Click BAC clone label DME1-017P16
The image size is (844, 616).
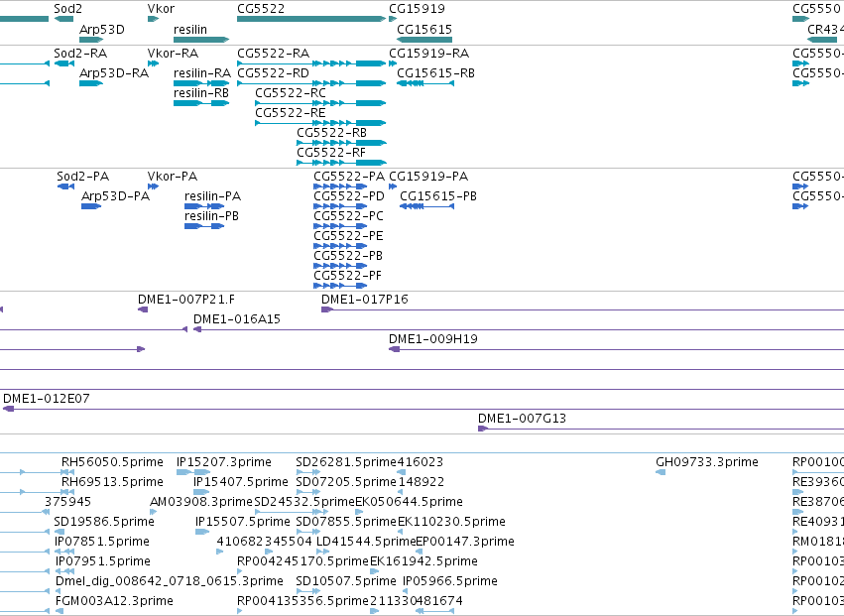click(x=365, y=300)
